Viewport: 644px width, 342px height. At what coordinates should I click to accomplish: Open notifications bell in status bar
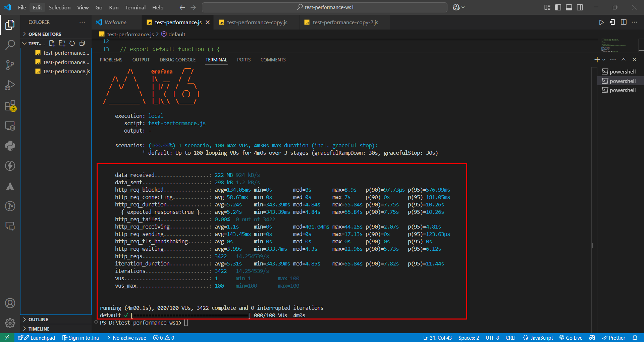[x=635, y=338]
